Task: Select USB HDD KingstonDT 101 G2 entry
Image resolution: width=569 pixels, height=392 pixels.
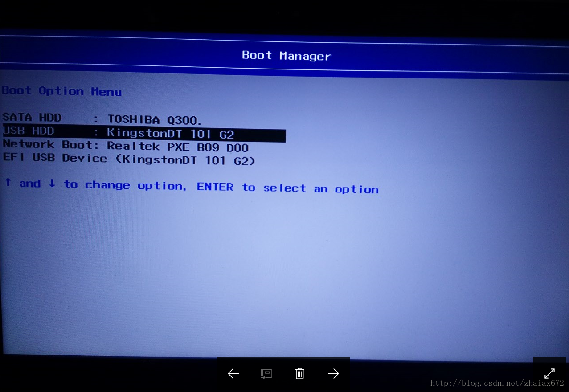Action: [144, 133]
